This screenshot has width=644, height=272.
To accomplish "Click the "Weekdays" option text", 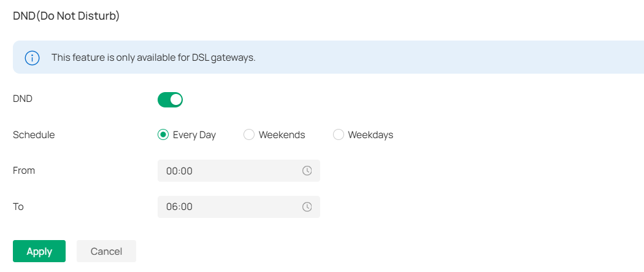I will click(370, 135).
